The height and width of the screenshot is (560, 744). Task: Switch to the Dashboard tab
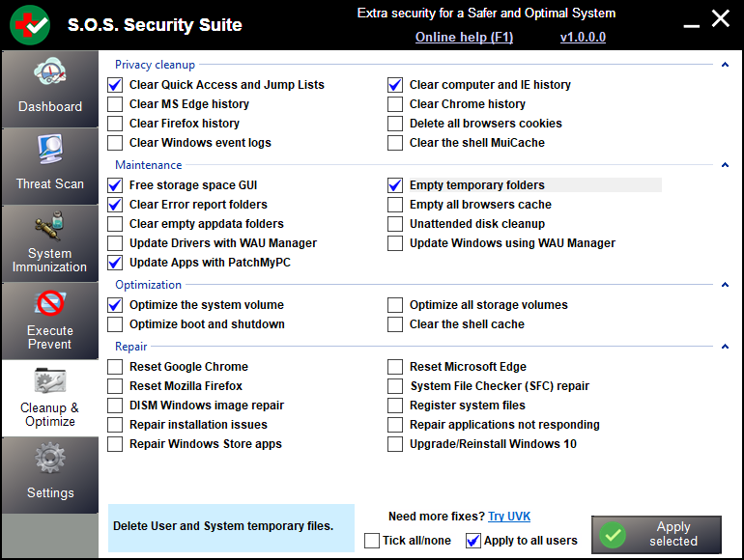click(x=50, y=89)
